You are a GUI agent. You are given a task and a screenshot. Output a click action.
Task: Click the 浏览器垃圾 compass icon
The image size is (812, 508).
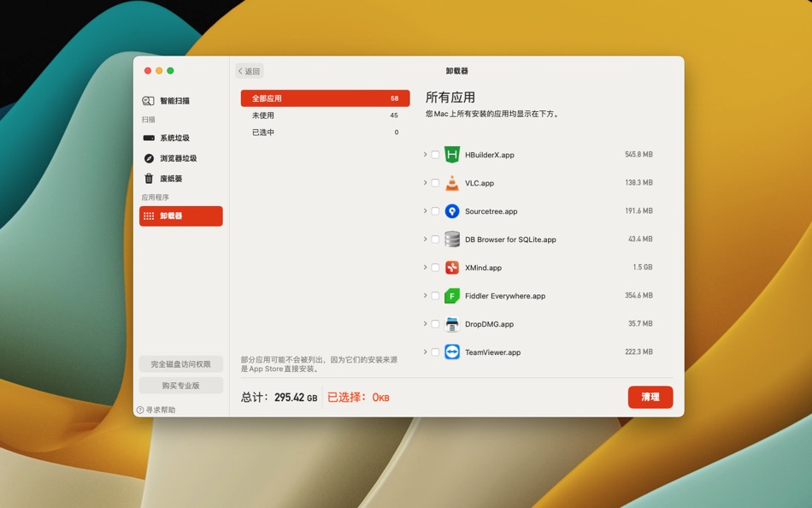click(x=149, y=158)
